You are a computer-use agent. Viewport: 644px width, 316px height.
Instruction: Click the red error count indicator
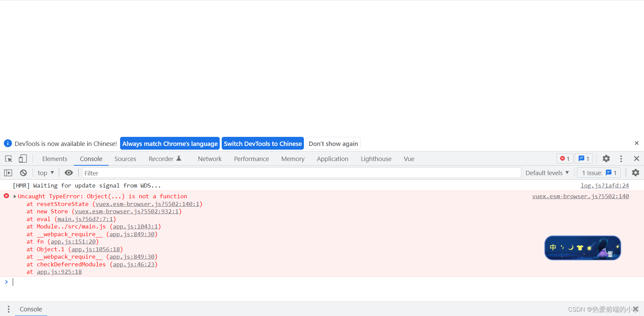565,159
